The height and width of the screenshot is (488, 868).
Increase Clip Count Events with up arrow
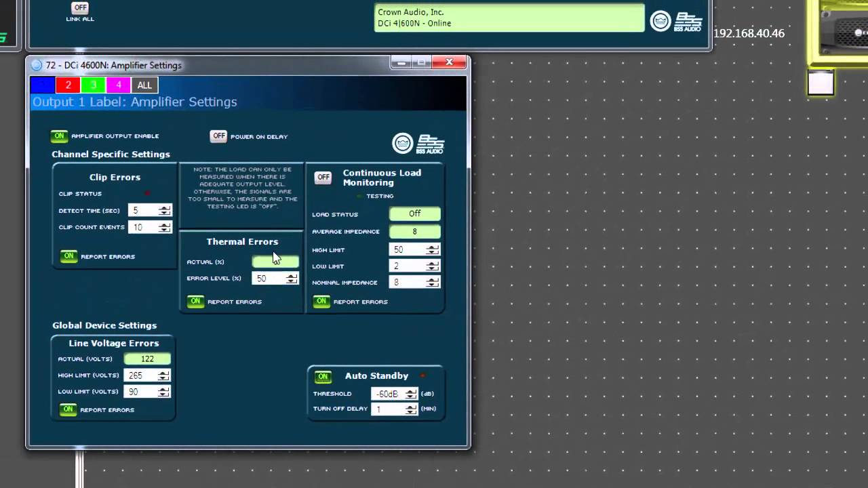[x=165, y=224]
